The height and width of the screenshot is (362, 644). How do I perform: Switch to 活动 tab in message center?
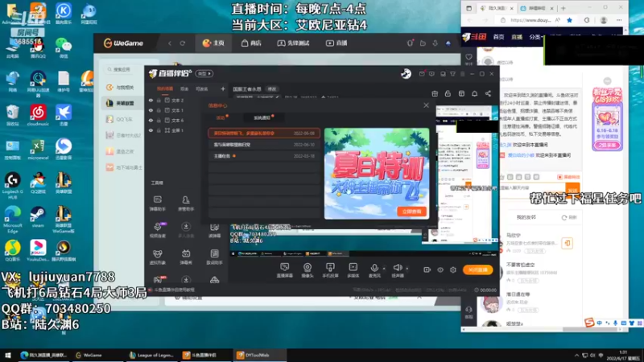click(221, 117)
